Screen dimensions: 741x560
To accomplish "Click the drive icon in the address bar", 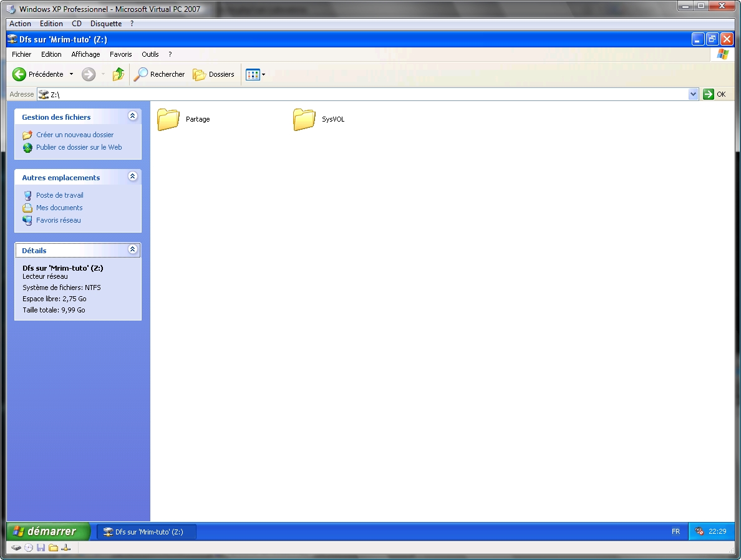I will [44, 95].
